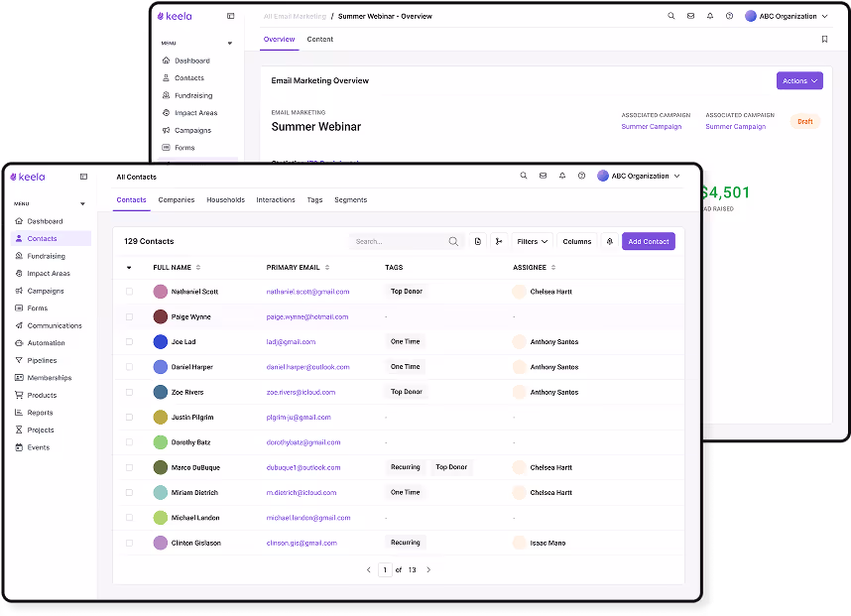Open select-all dropdown arrow in table header
This screenshot has width=851, height=616.
129,267
